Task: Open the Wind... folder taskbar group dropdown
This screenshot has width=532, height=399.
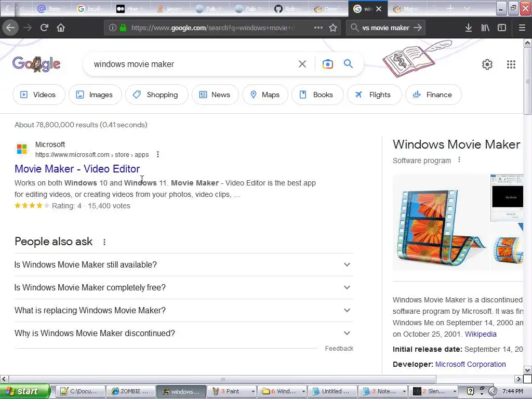Action: 303,391
